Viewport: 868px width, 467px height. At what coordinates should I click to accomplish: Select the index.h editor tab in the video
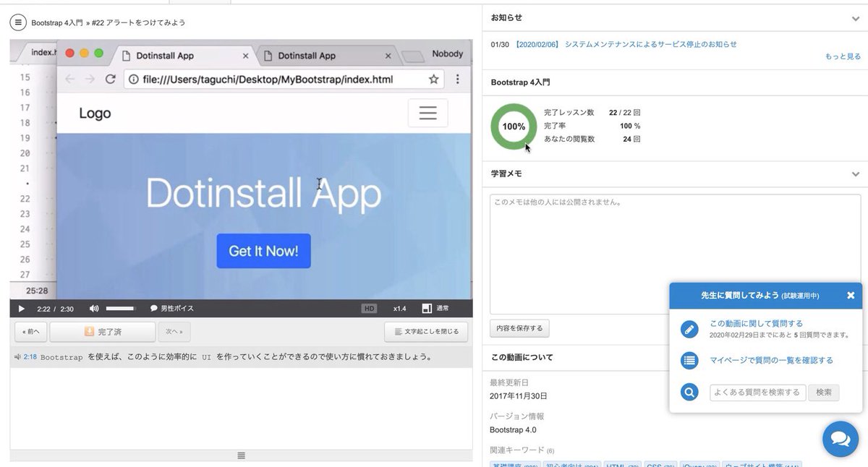click(x=42, y=52)
